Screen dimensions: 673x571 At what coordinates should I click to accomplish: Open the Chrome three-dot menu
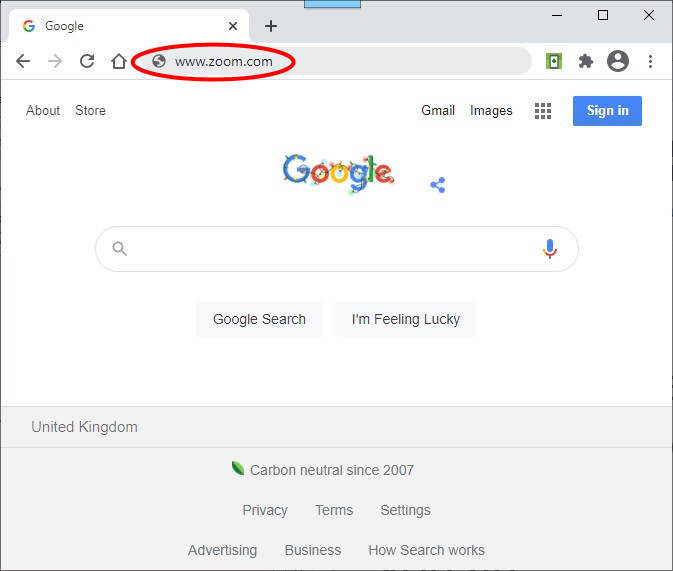[650, 61]
